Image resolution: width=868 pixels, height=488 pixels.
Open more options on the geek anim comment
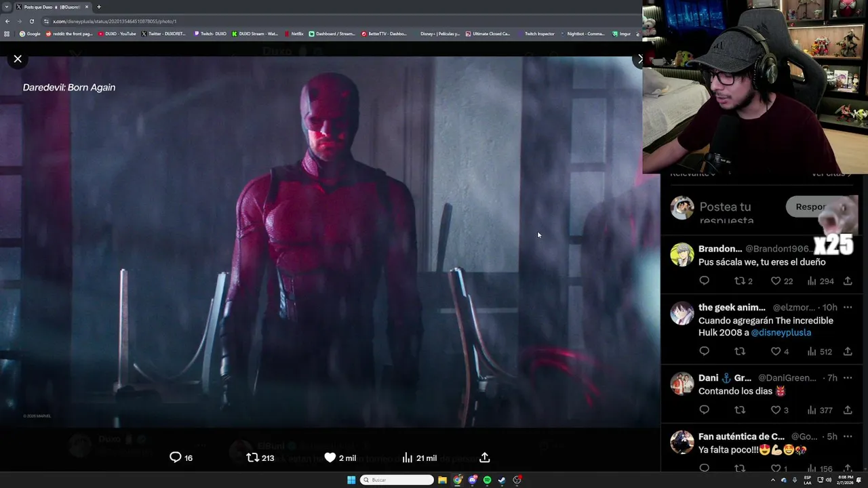click(x=848, y=307)
